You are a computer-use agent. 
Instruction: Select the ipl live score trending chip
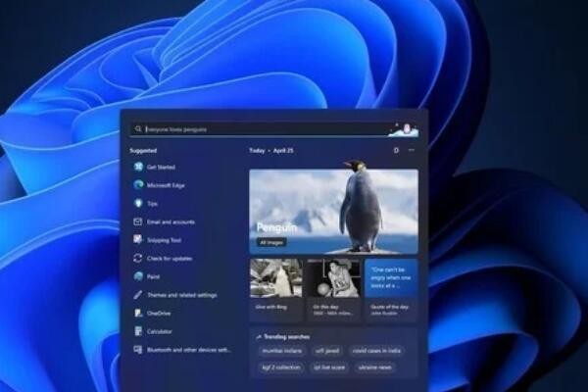coord(329,367)
